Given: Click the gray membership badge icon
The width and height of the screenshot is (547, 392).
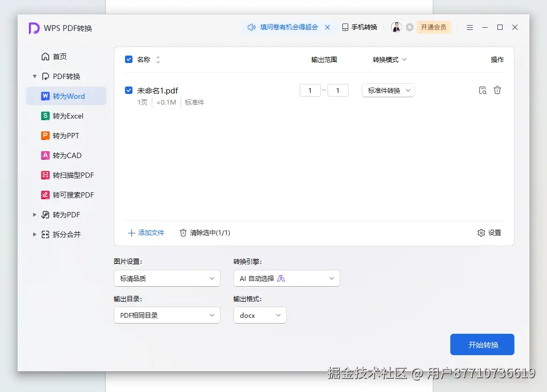Looking at the screenshot, I should pyautogui.click(x=410, y=27).
